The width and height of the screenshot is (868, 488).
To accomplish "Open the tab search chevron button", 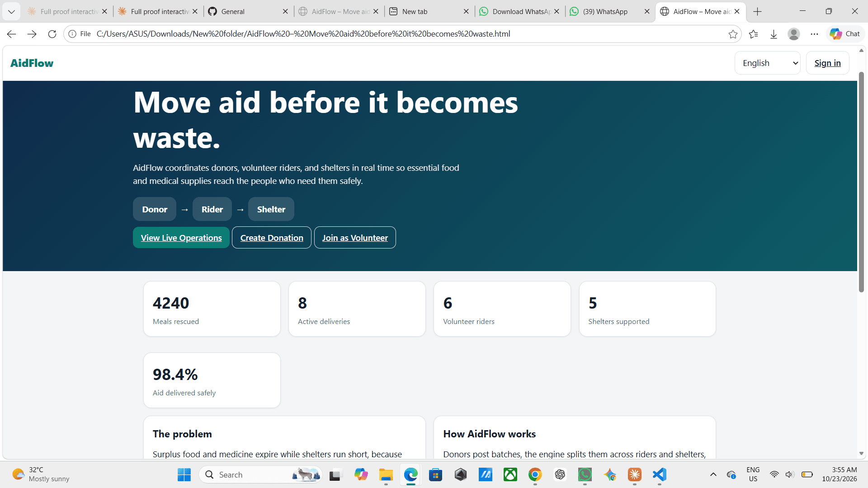I will [x=11, y=11].
